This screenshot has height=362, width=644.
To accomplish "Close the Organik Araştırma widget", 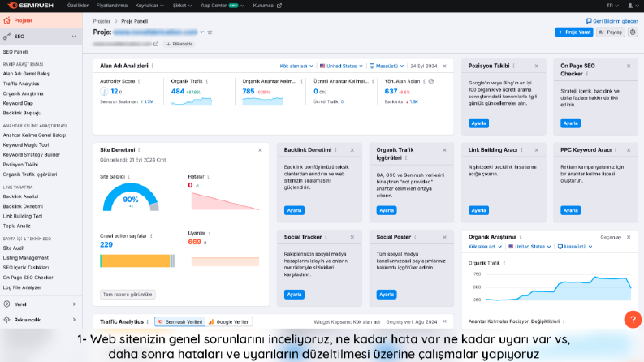I will point(629,237).
